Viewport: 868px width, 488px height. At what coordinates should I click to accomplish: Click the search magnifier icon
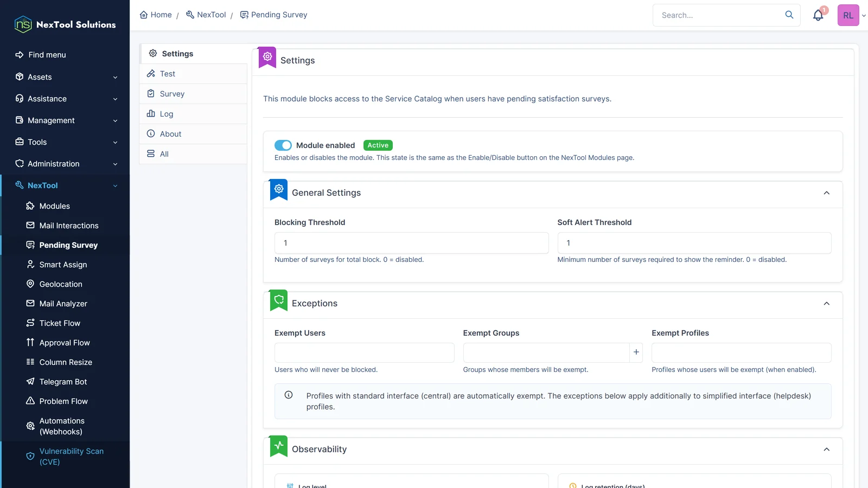(789, 15)
